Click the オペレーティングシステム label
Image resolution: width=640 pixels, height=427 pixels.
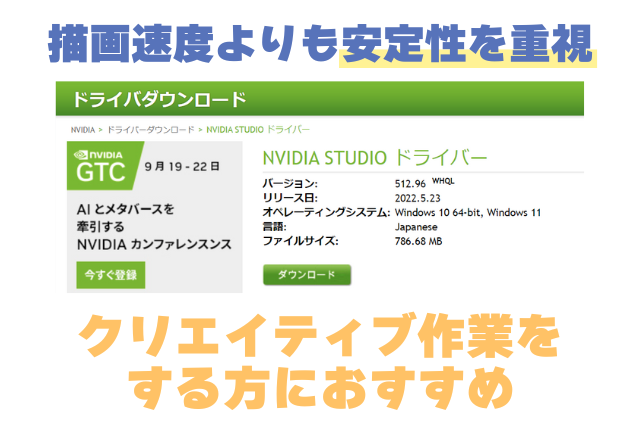point(326,213)
